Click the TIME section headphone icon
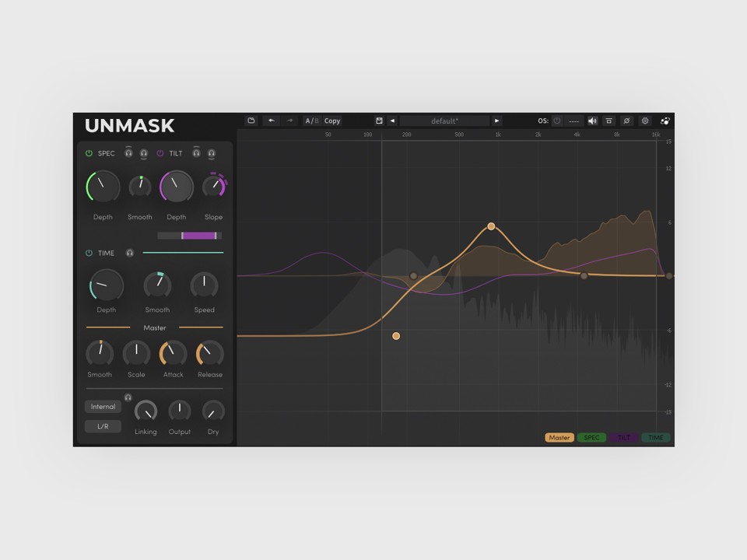Image resolution: width=747 pixels, height=560 pixels. (x=130, y=253)
